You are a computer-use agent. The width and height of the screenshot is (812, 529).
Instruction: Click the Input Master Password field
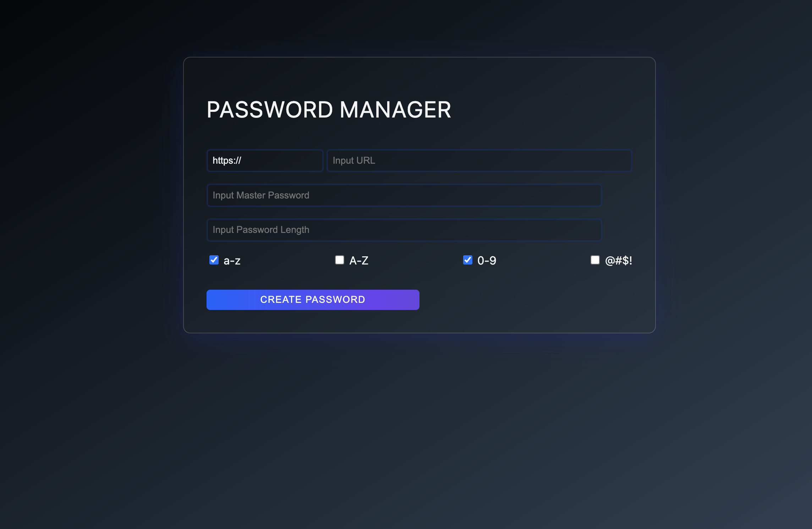click(404, 195)
